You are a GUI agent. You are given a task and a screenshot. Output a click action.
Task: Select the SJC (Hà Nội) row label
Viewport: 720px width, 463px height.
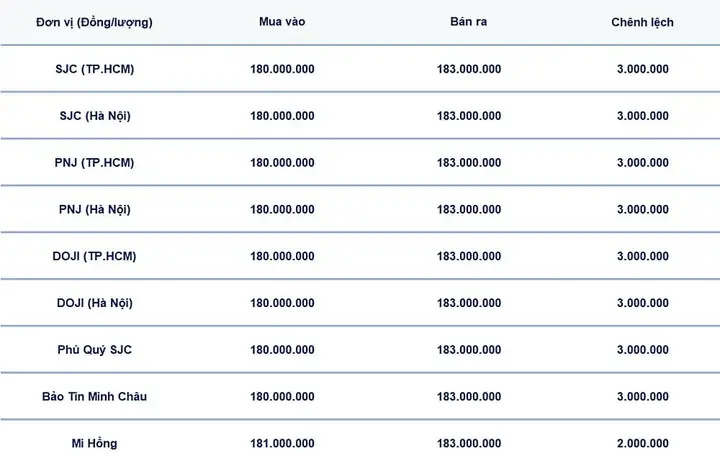[x=95, y=116]
